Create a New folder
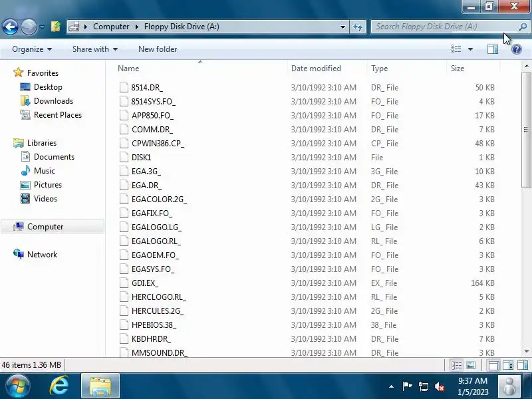The image size is (532, 399). pyautogui.click(x=158, y=49)
